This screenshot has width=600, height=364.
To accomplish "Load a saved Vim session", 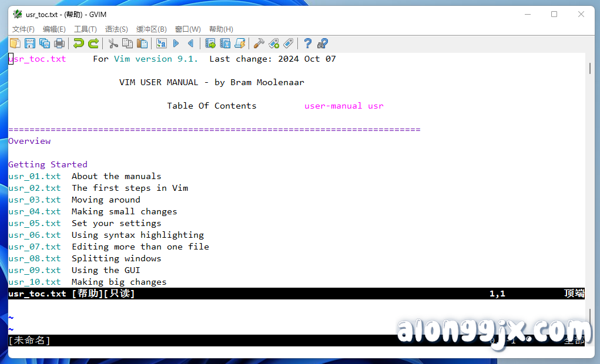I will (210, 43).
